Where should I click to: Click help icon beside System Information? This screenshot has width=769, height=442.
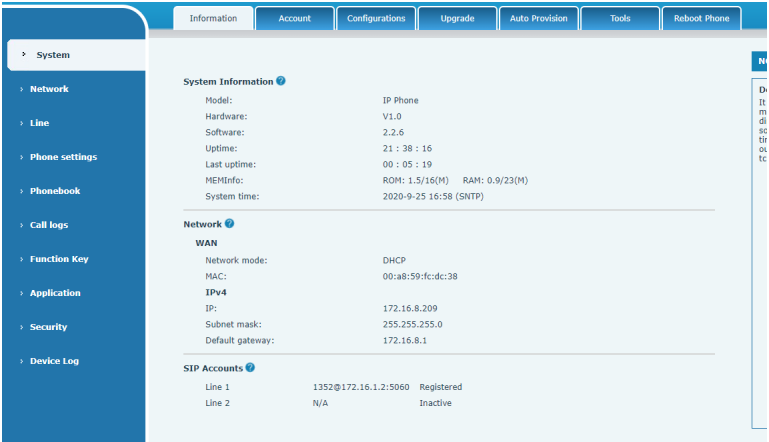[281, 81]
